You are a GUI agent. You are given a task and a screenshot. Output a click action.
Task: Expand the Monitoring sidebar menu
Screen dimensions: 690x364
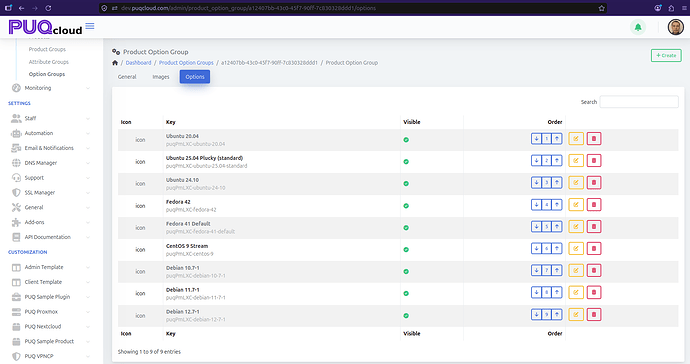click(51, 88)
